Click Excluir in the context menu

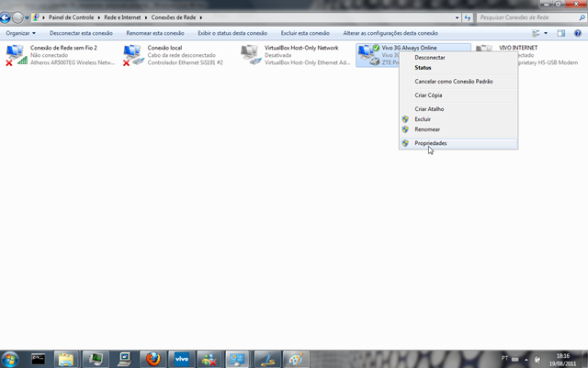(x=423, y=119)
